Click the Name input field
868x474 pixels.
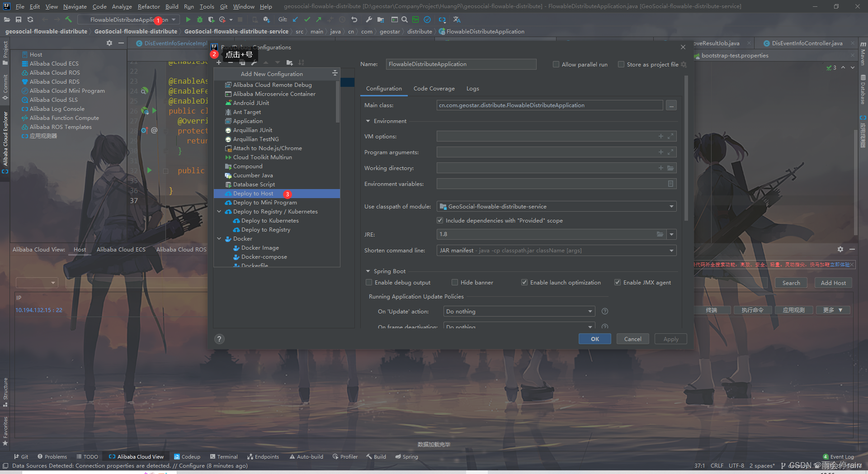[x=461, y=64]
